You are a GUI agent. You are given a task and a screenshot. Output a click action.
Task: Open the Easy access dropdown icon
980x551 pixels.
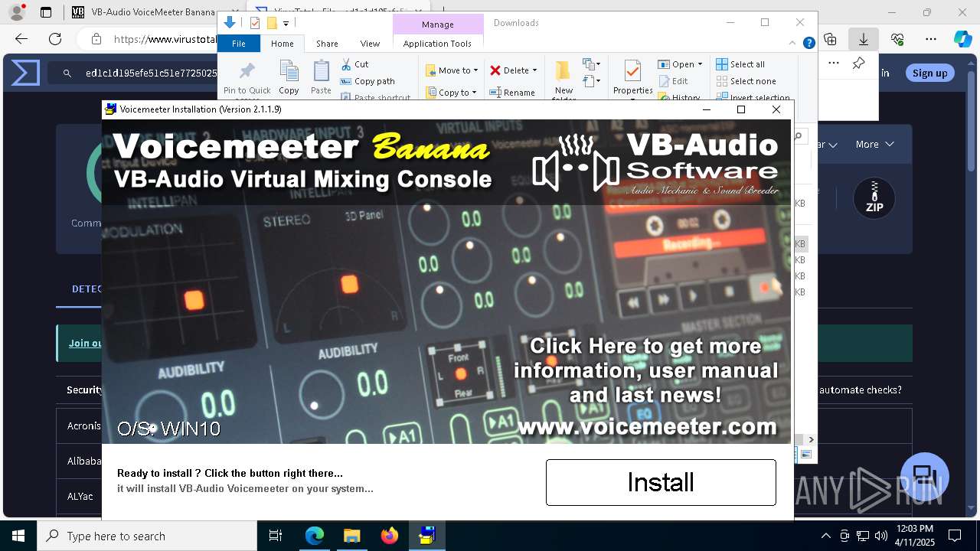coord(592,80)
